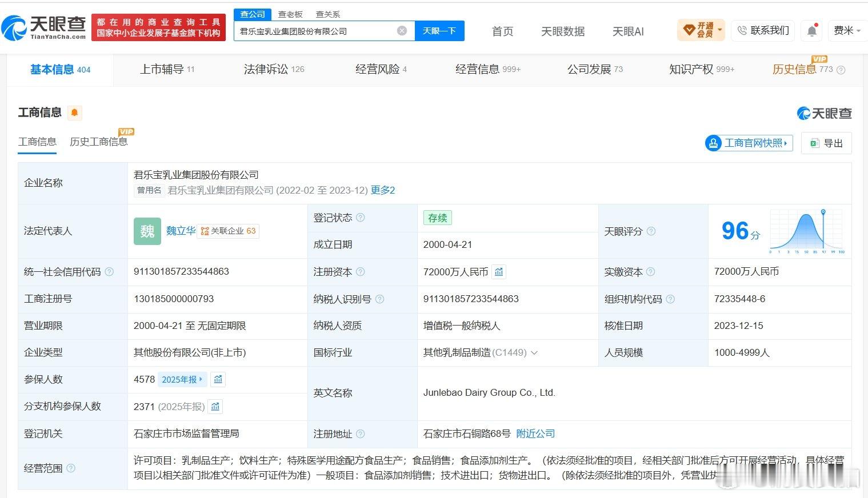Click the help icon next to 统一社会信用代码
The height and width of the screenshot is (498, 868).
pyautogui.click(x=109, y=272)
